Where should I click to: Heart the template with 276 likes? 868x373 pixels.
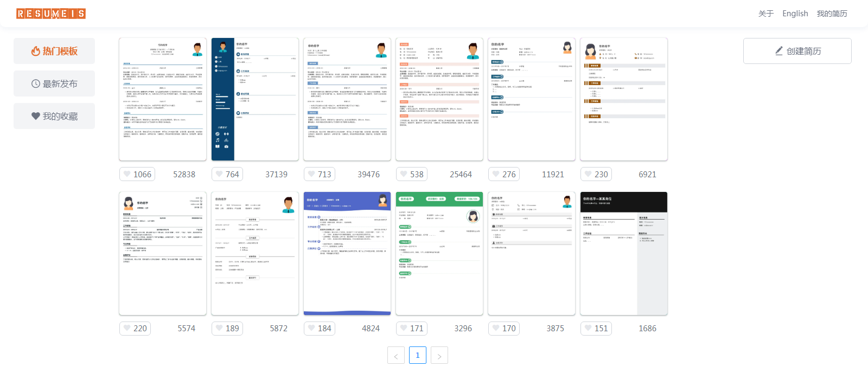click(x=504, y=174)
